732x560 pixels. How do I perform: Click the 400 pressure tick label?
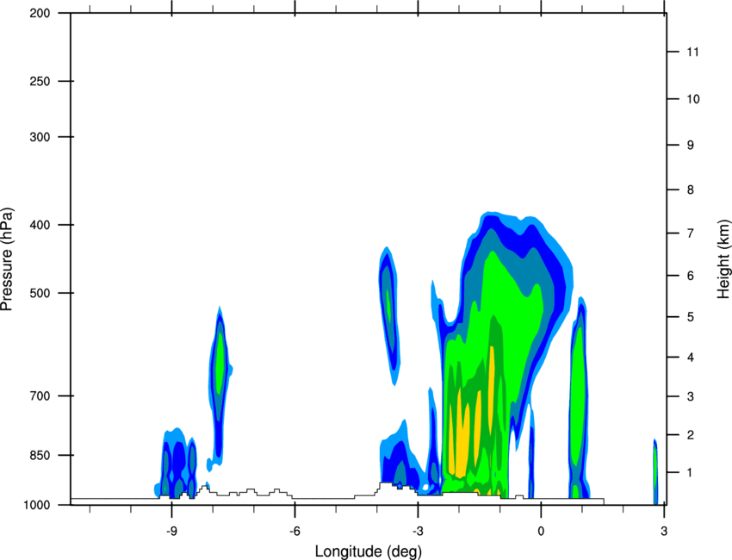pyautogui.click(x=40, y=225)
